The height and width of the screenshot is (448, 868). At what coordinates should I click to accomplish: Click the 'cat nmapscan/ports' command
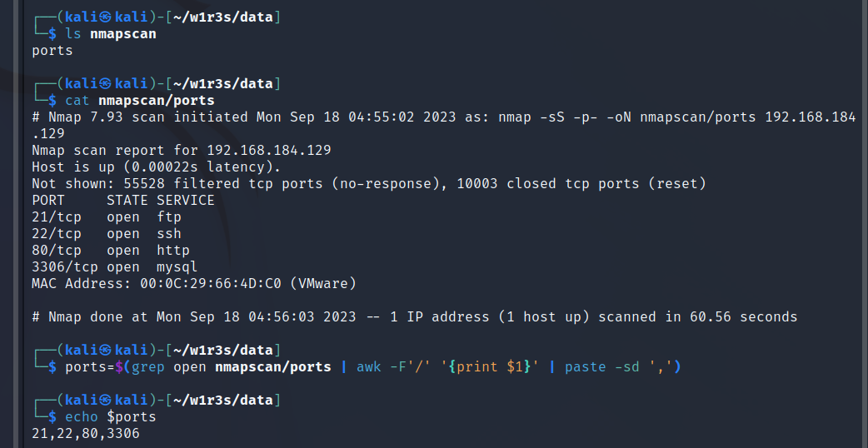140,101
